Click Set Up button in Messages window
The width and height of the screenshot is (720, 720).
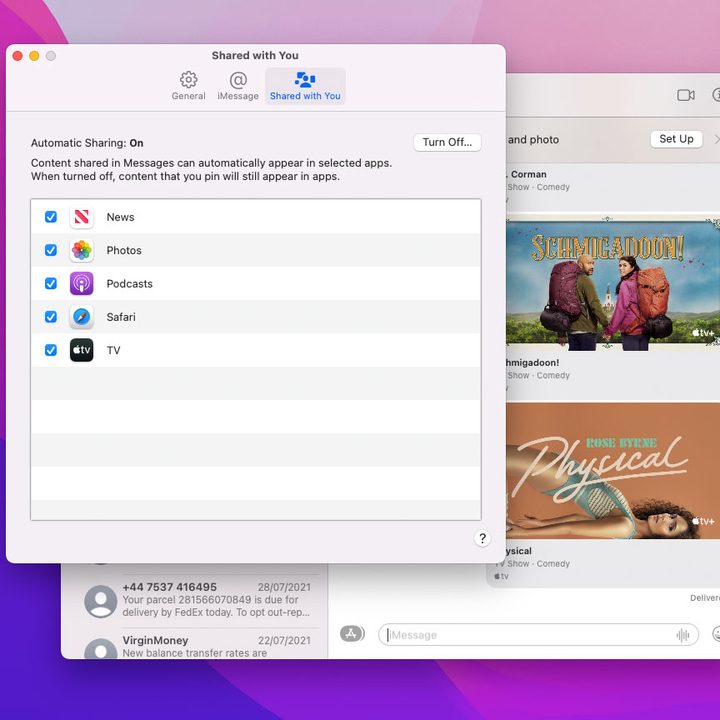[676, 139]
